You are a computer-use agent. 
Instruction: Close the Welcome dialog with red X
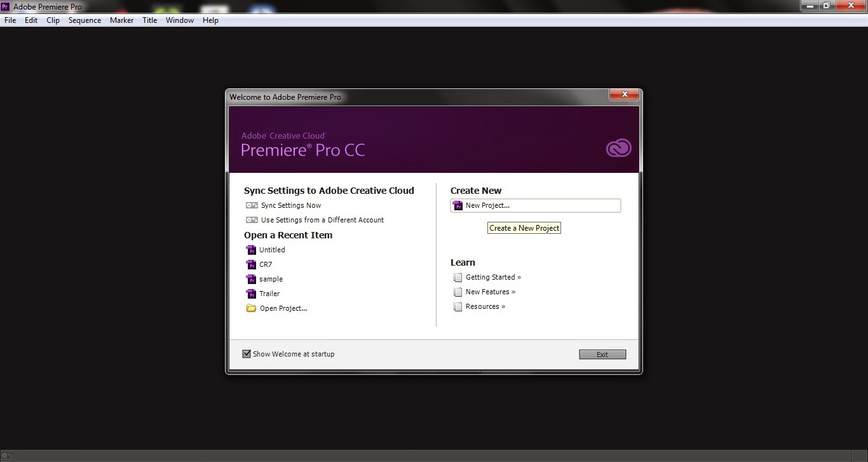pyautogui.click(x=624, y=95)
